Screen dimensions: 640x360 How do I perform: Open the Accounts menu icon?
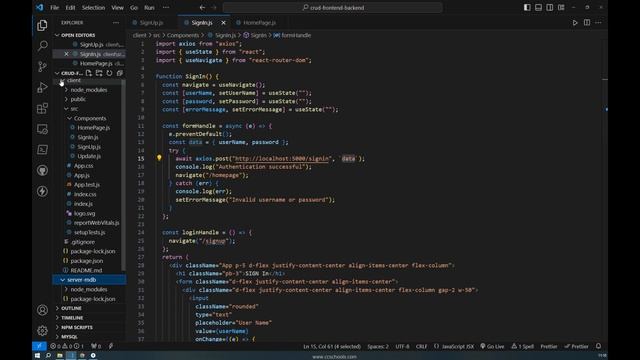click(x=42, y=310)
